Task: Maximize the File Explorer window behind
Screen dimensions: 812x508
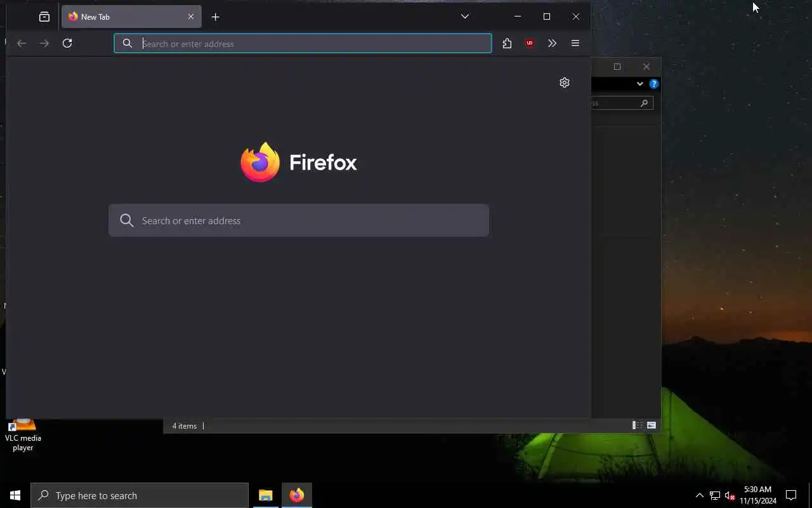Action: (x=617, y=67)
